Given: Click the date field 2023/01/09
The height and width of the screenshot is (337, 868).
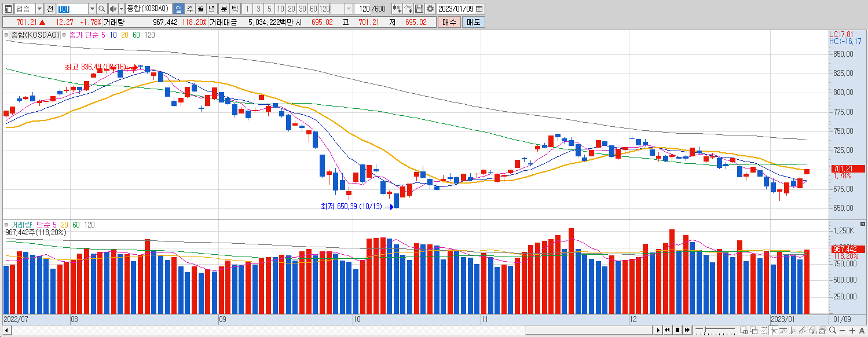Looking at the screenshot, I should pyautogui.click(x=456, y=9).
